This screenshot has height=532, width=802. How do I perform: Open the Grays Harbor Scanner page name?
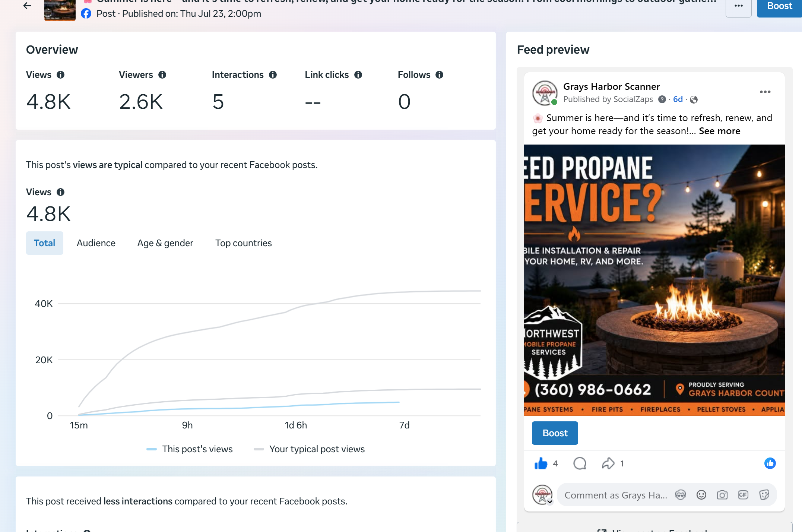tap(612, 87)
